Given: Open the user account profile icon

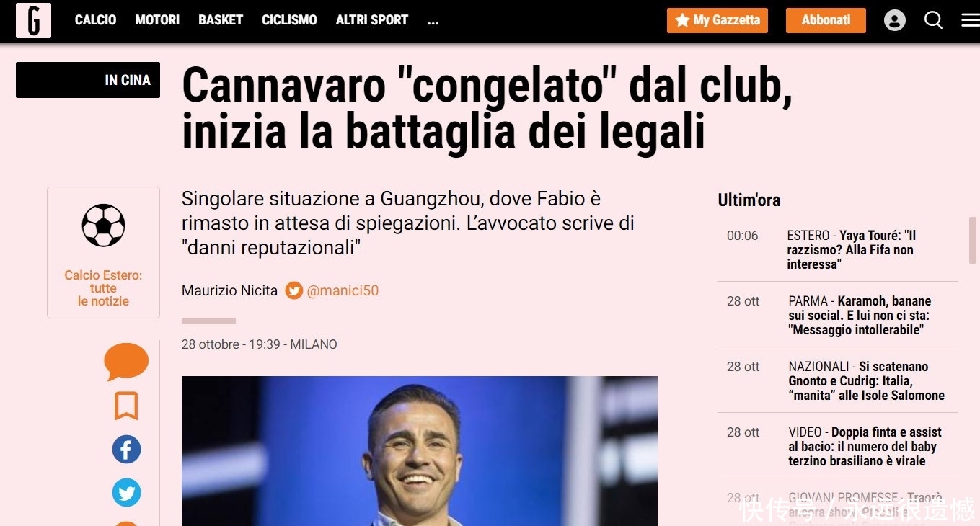Looking at the screenshot, I should (895, 20).
